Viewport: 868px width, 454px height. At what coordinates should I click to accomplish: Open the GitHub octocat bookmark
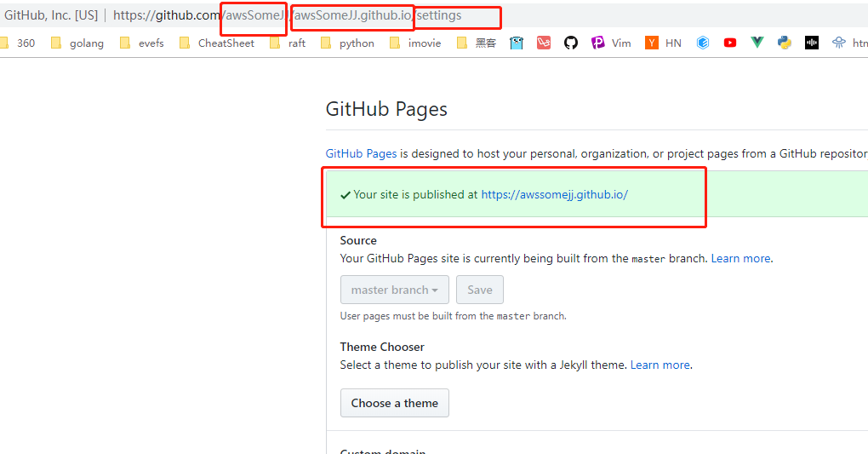(x=571, y=43)
